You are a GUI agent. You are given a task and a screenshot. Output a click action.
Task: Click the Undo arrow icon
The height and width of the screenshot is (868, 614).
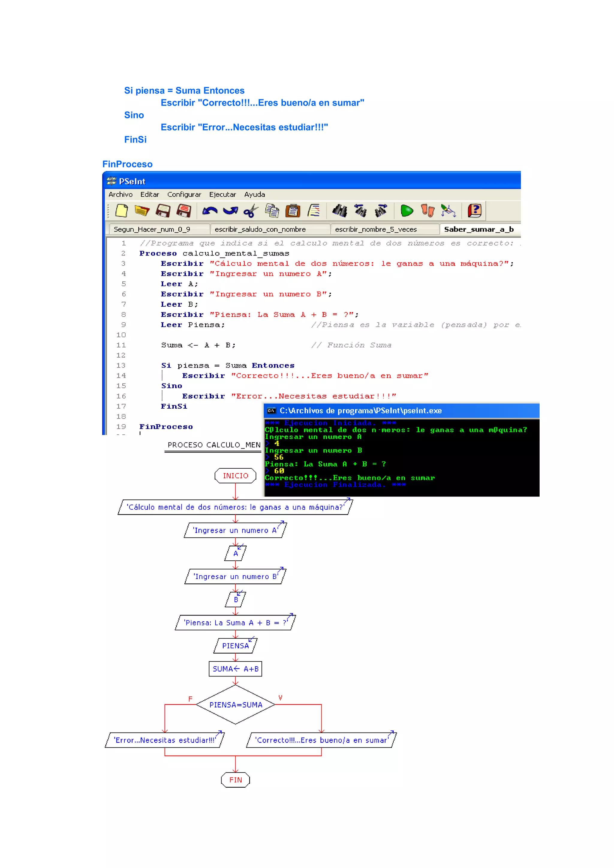click(x=210, y=210)
